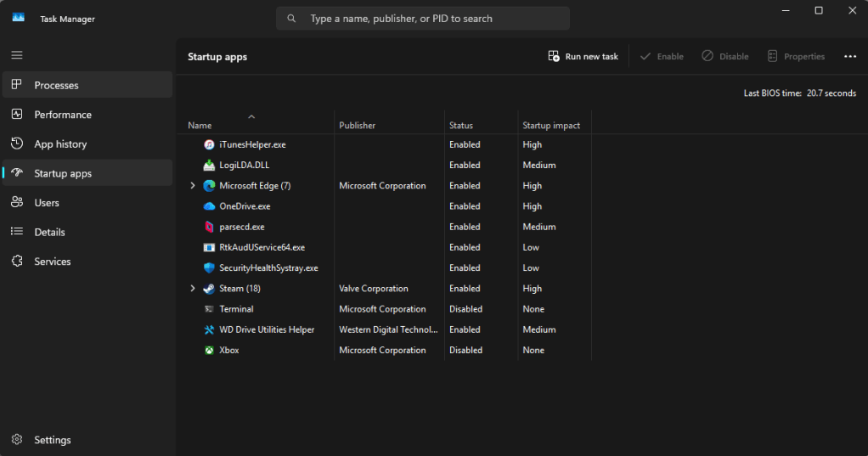The width and height of the screenshot is (868, 456).
Task: Select the parsecd.exe row name
Action: point(242,227)
